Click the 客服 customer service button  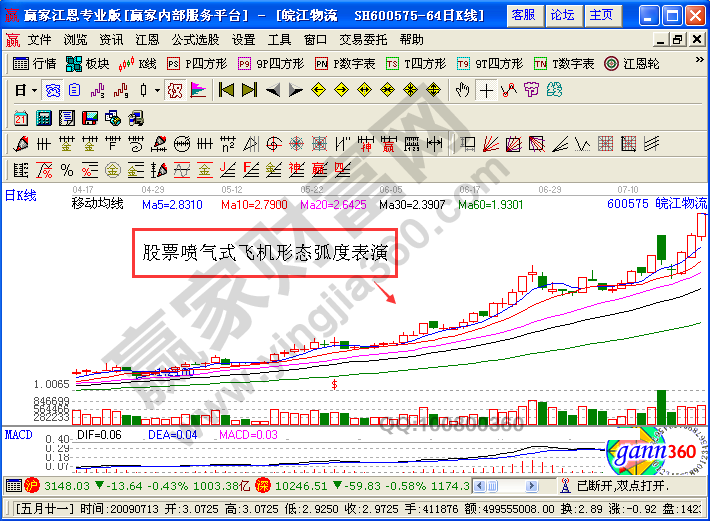[522, 15]
